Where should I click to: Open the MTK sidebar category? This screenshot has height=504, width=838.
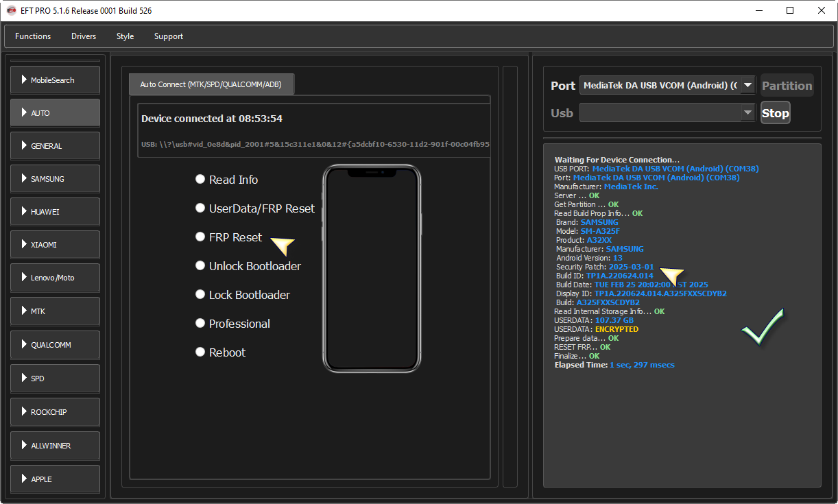point(56,311)
